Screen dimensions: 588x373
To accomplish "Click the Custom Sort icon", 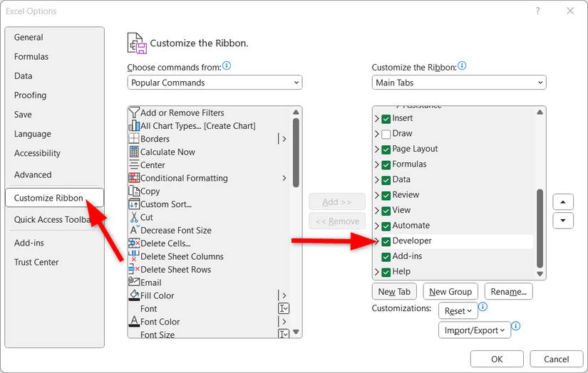I will [x=134, y=204].
